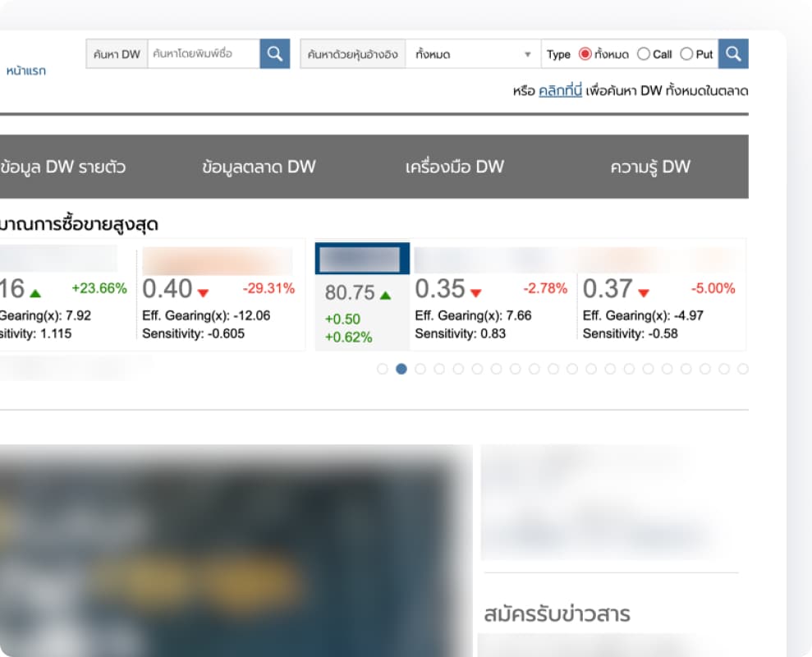812x657 pixels.
Task: Go to หน้าแรก home link
Action: 25,71
